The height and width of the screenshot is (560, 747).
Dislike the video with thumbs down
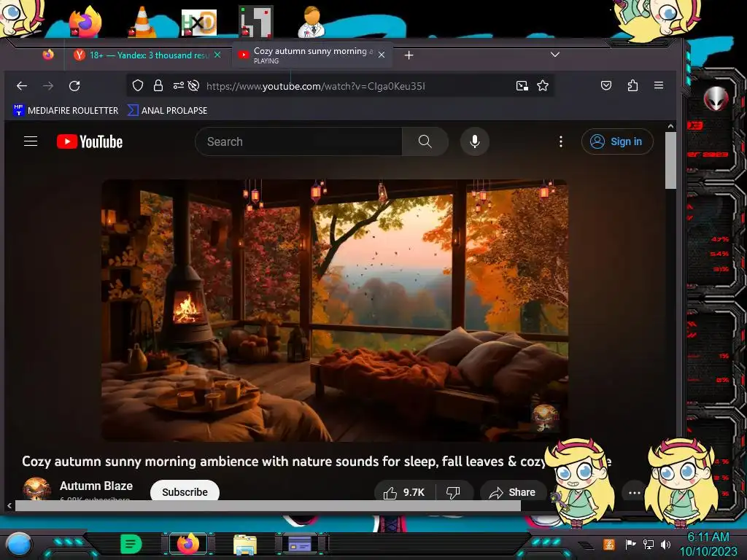coord(453,492)
